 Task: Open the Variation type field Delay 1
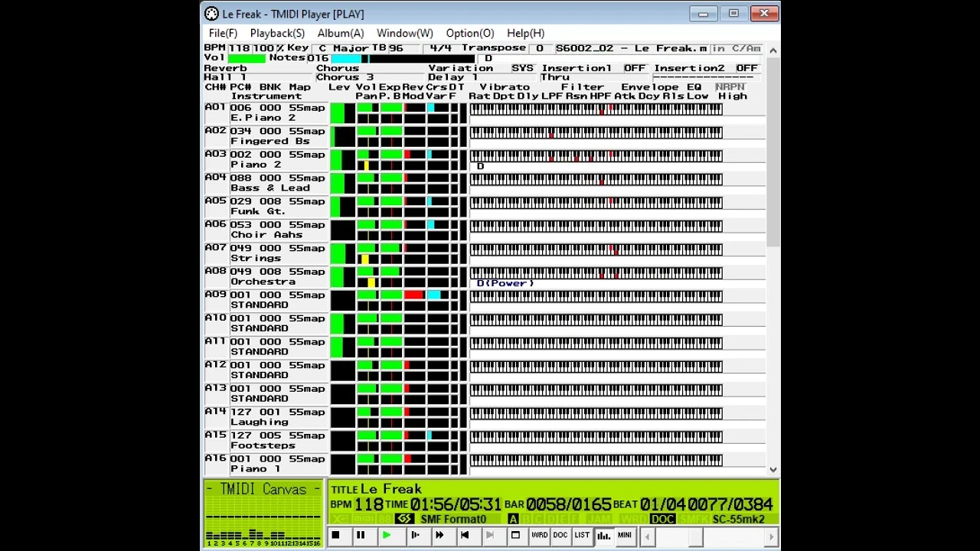coord(482,77)
